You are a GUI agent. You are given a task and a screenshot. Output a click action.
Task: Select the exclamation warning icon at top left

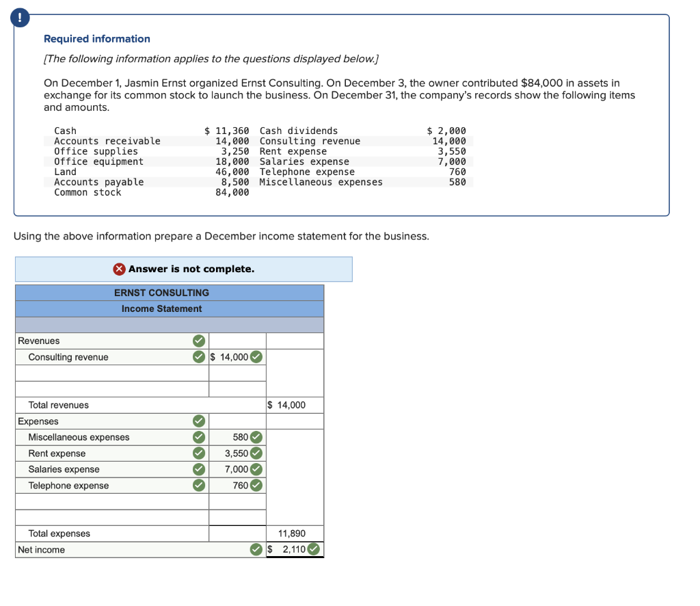point(20,18)
